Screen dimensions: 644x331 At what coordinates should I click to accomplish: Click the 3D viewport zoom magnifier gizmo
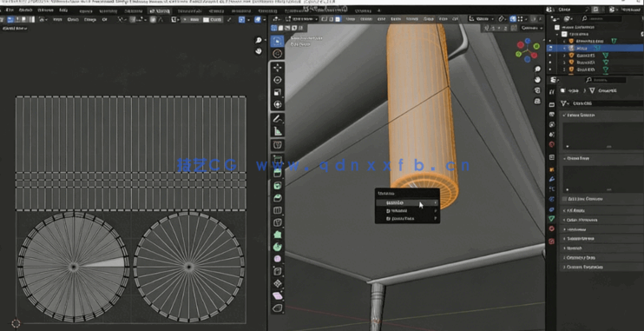click(537, 70)
